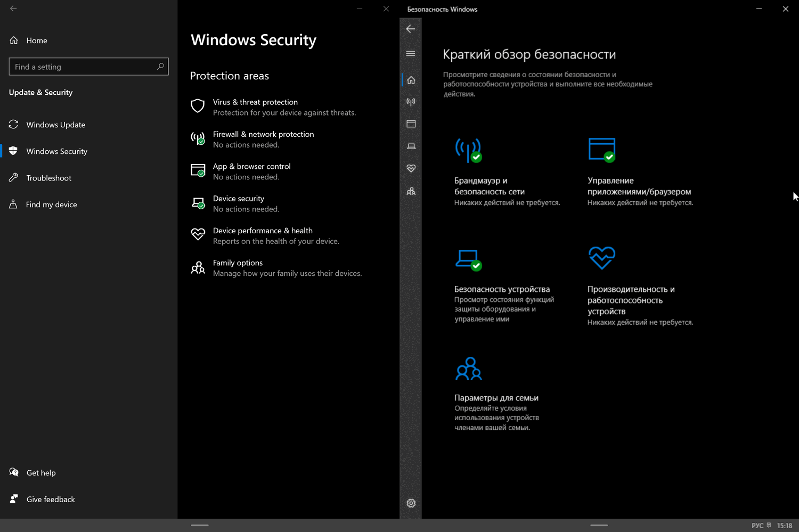Open device health heart sidebar icon

[411, 168]
